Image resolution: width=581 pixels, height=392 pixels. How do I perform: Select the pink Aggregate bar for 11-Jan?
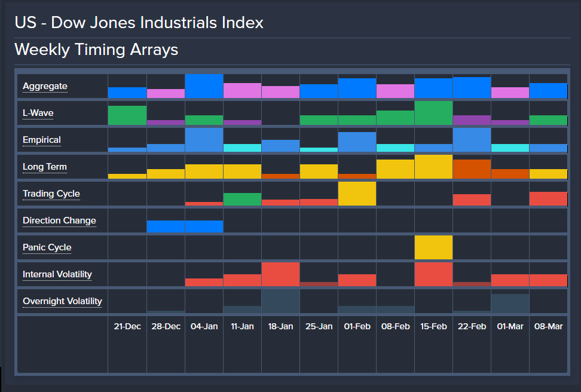pos(242,90)
